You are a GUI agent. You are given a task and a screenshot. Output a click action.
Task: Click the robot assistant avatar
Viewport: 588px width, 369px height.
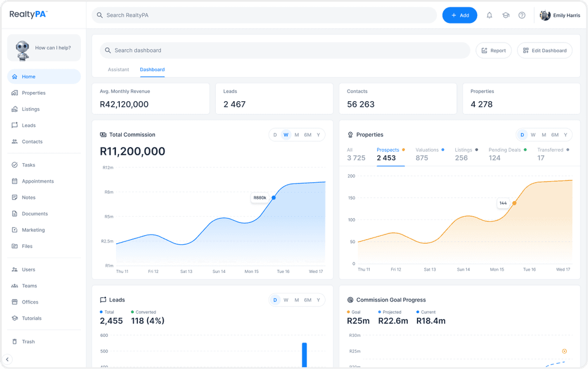[22, 51]
